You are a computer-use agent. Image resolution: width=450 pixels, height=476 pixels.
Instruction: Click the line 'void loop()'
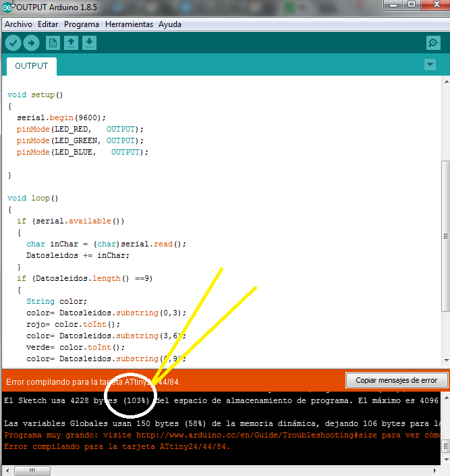pos(33,199)
